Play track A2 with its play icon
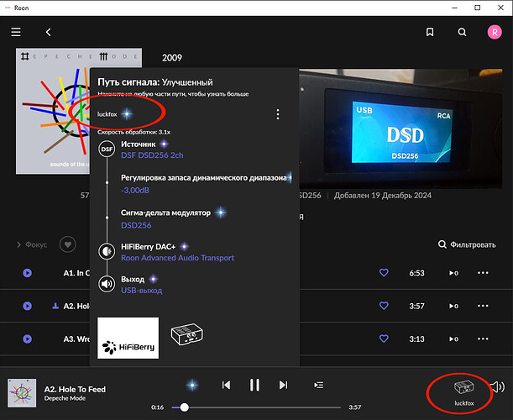 tap(28, 306)
